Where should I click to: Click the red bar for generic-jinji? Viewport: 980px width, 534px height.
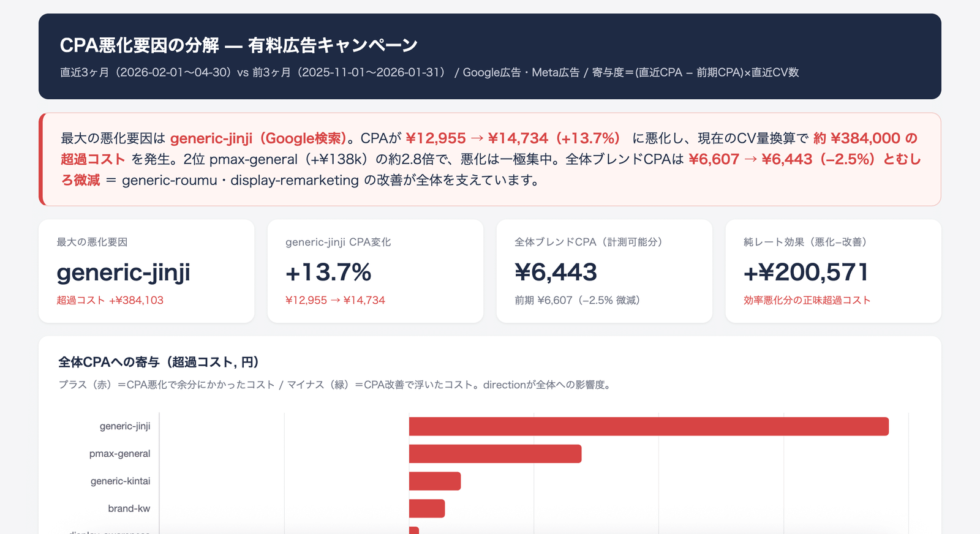649,426
